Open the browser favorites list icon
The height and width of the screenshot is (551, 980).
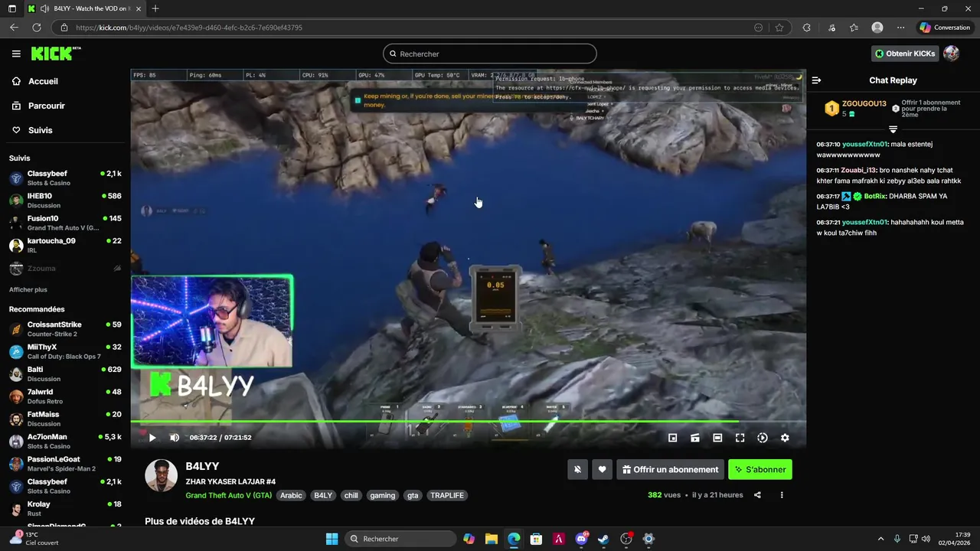tap(854, 28)
